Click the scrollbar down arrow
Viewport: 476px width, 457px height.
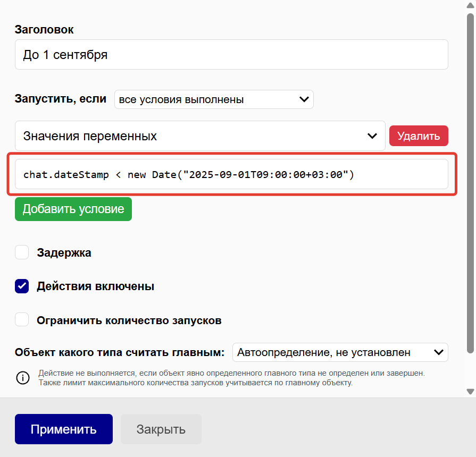click(x=470, y=392)
